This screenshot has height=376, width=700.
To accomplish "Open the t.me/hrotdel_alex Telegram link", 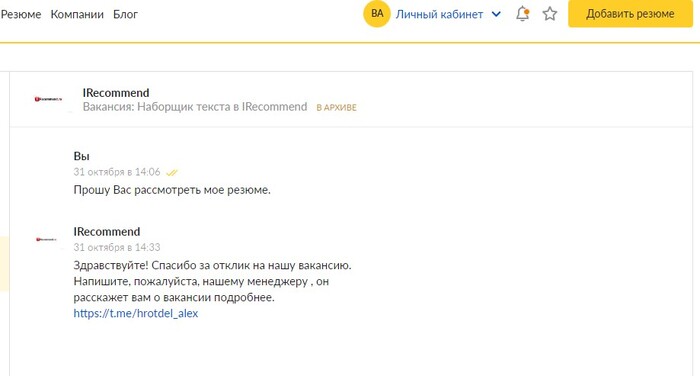I will point(136,313).
